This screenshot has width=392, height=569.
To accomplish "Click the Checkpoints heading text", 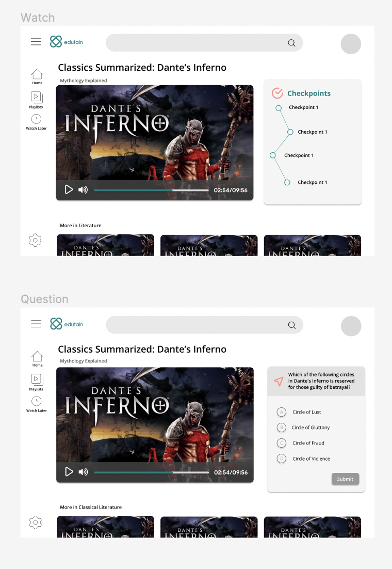I will point(309,93).
